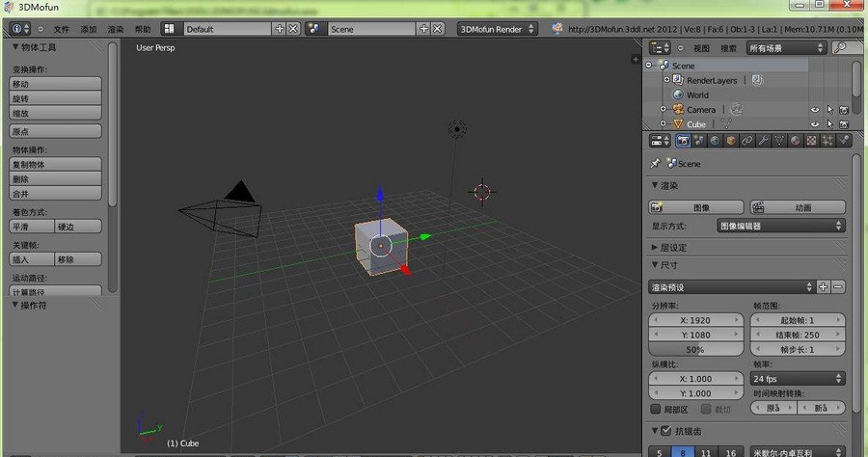This screenshot has height=457, width=868.
Task: Switch to Modifiers wrench tab
Action: pyautogui.click(x=764, y=141)
